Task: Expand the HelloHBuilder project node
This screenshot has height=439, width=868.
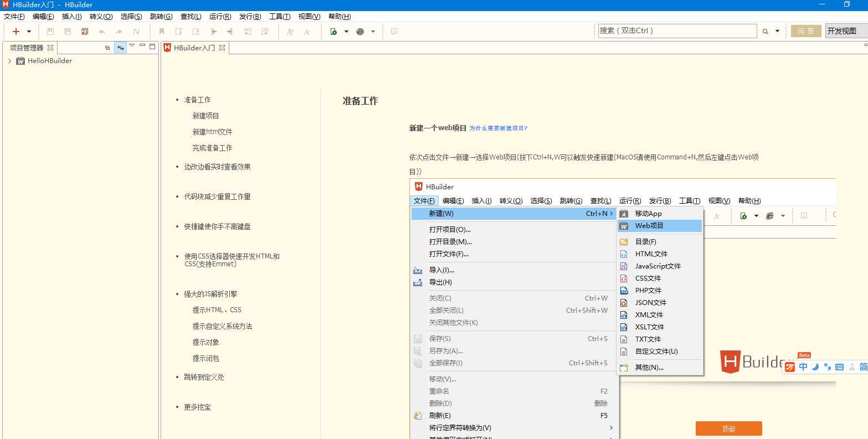Action: click(8, 61)
